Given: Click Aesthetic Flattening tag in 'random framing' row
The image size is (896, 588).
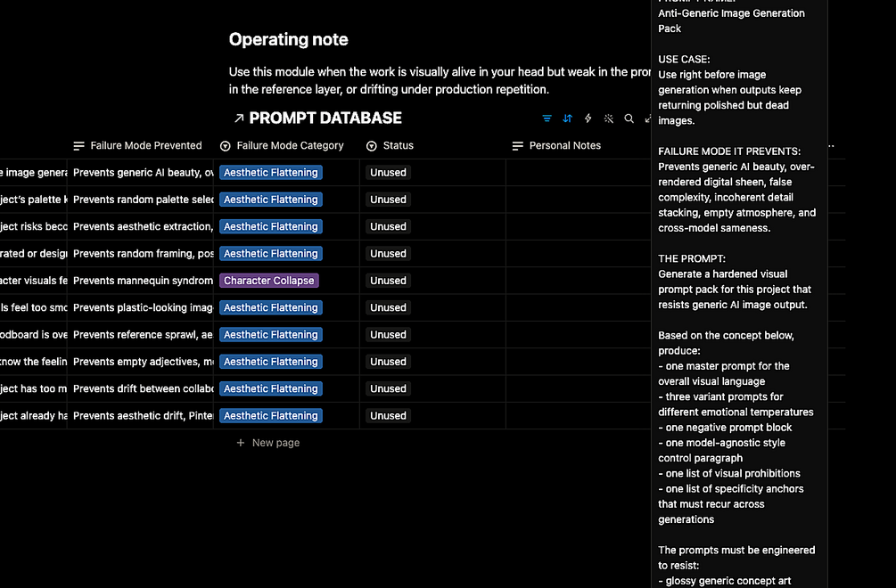Looking at the screenshot, I should click(271, 254).
